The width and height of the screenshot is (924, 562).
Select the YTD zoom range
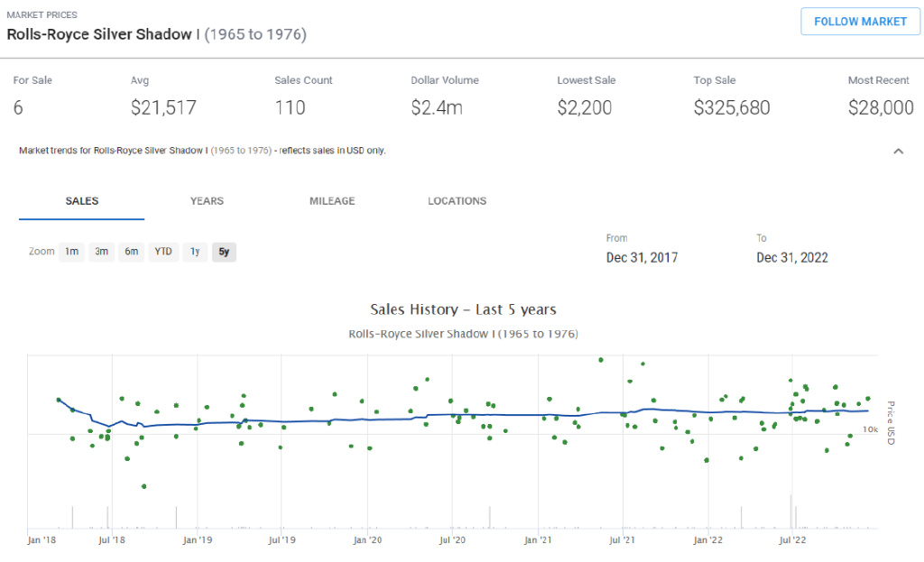point(163,252)
